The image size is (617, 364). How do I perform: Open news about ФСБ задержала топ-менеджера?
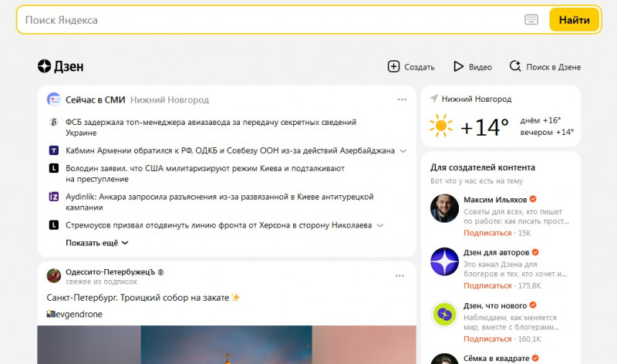[211, 127]
